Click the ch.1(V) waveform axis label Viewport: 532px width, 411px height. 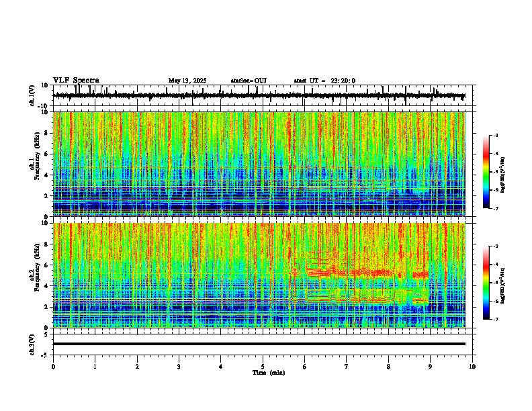click(x=32, y=95)
